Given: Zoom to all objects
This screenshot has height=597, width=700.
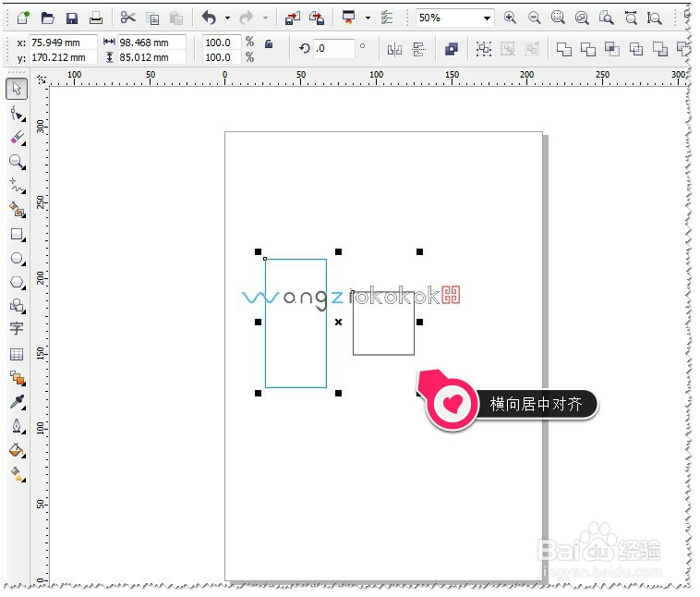Looking at the screenshot, I should point(582,18).
